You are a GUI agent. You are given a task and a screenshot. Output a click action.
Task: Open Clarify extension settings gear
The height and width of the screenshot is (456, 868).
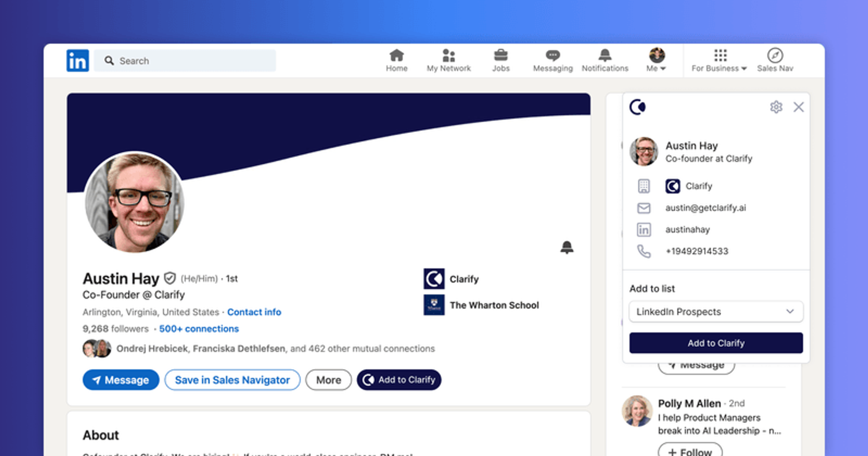pos(776,107)
